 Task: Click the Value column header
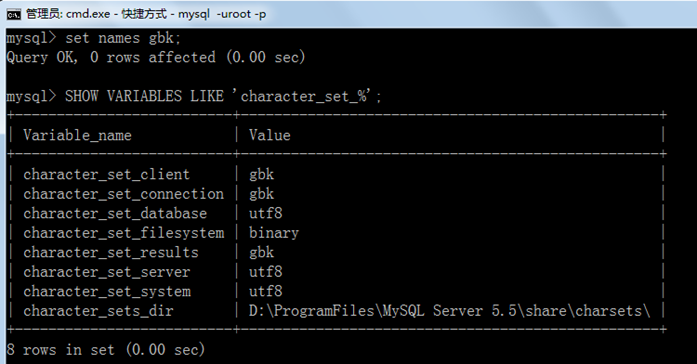270,135
